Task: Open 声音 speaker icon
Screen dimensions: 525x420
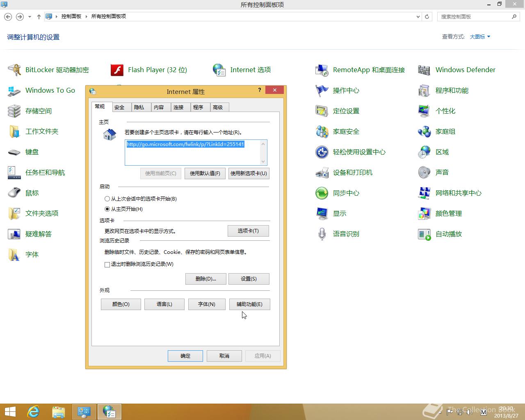Action: (425, 173)
